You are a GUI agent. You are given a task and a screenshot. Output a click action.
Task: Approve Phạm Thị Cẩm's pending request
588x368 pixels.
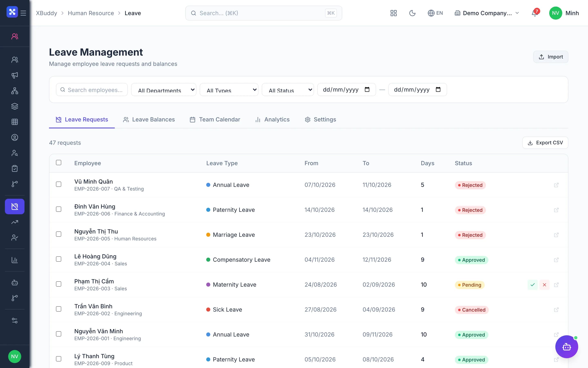click(533, 285)
